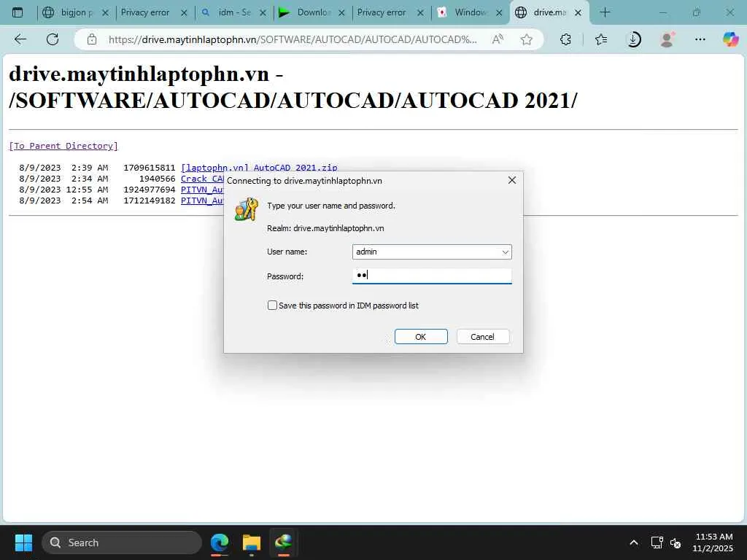
Task: Open the To Parent Directory link
Action: click(63, 146)
